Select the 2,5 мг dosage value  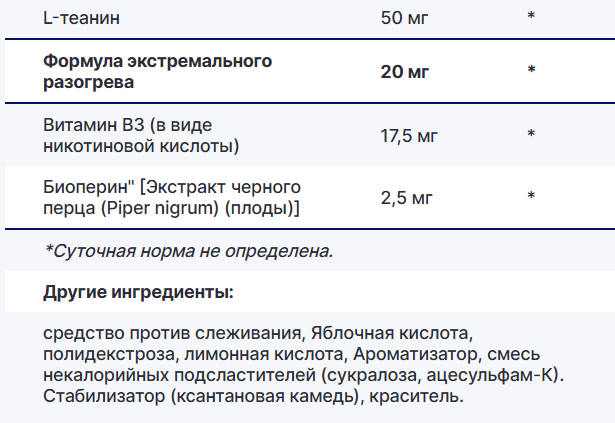tap(407, 197)
